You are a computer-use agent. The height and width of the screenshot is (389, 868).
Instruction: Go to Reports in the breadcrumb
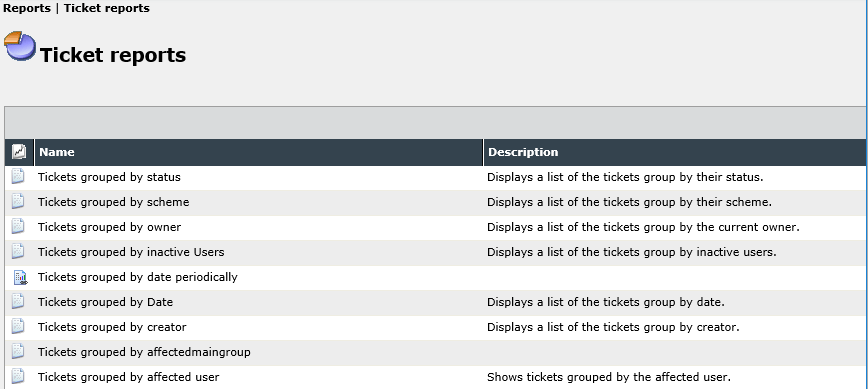click(27, 8)
